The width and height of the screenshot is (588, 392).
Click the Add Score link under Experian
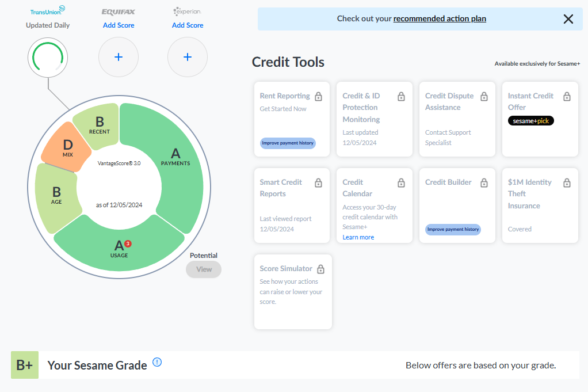click(x=188, y=25)
